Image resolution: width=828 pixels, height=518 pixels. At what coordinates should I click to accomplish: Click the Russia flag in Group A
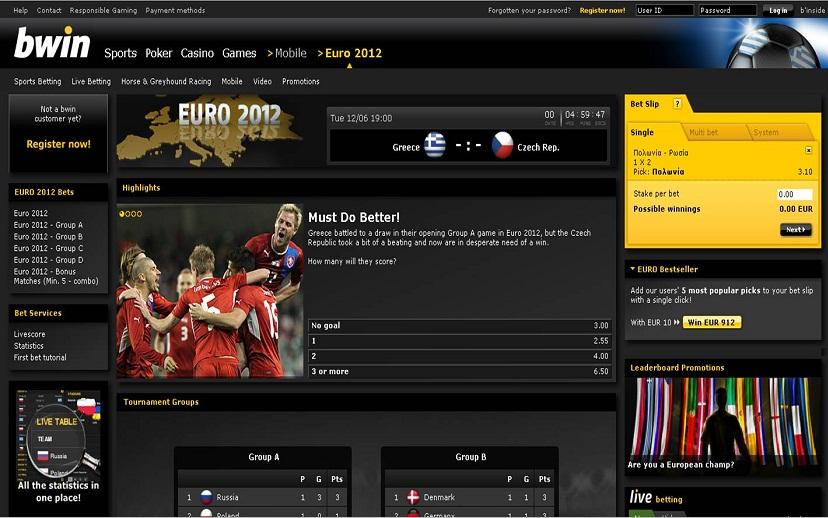[x=206, y=497]
